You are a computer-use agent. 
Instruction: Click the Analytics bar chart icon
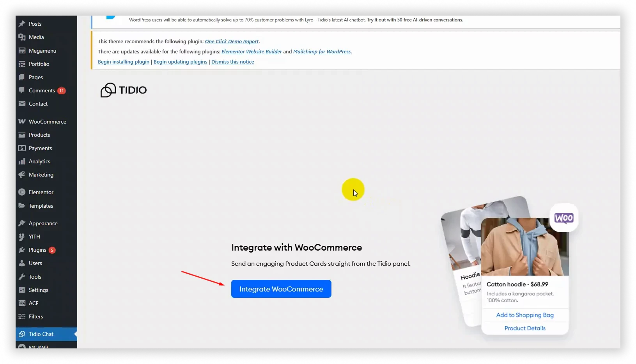pyautogui.click(x=22, y=161)
